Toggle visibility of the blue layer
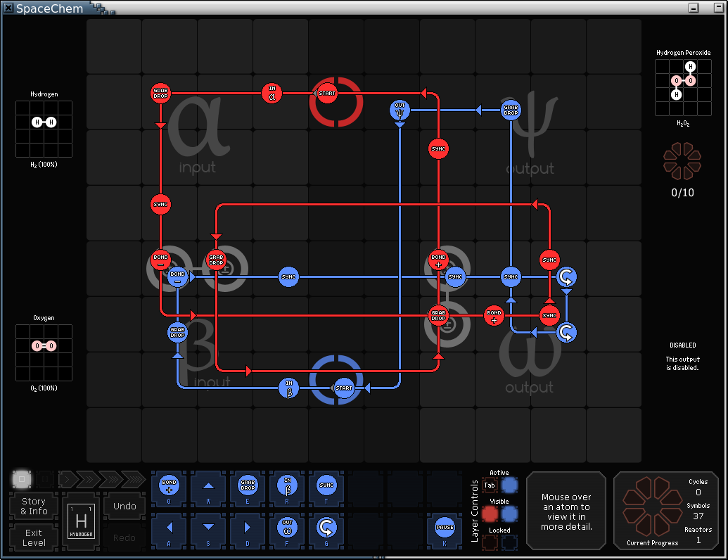This screenshot has width=728, height=560. click(x=509, y=514)
